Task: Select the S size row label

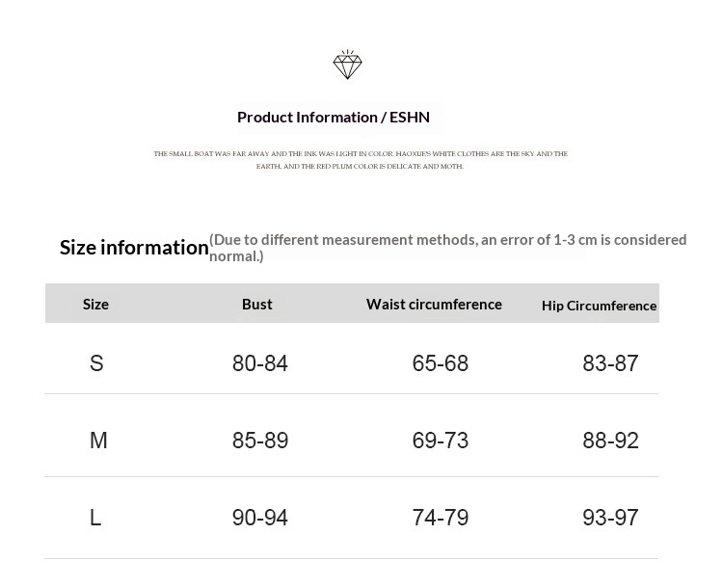Action: click(x=96, y=363)
